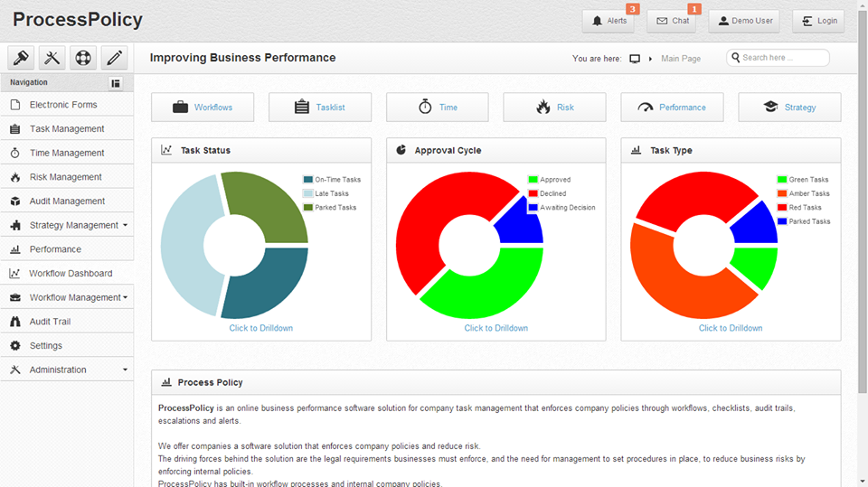Click the light blue Late Tasks donut segment

[x=185, y=247]
